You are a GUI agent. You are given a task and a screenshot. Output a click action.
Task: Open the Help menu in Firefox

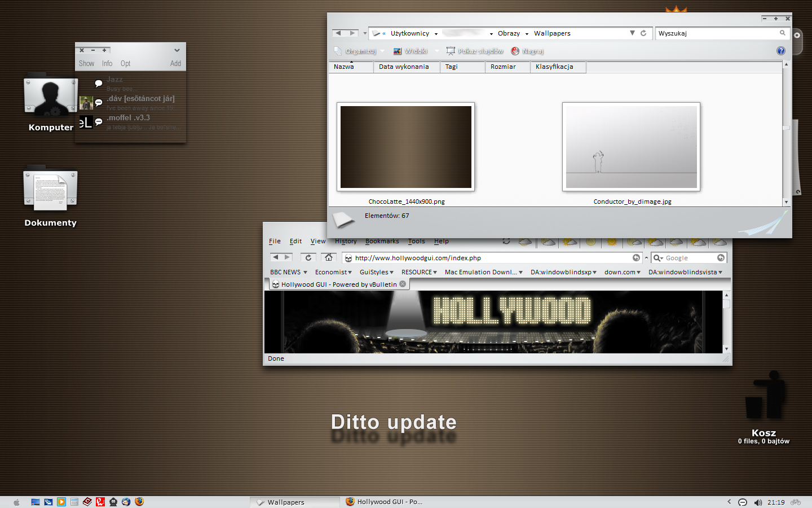coord(442,241)
